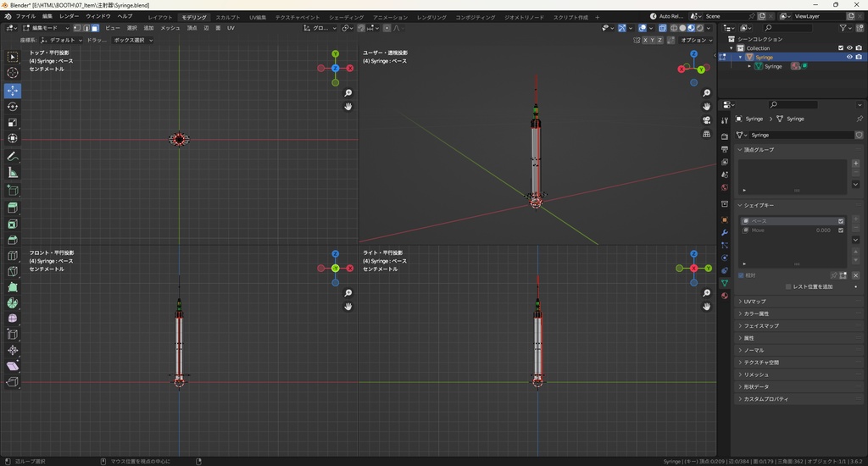Click the オプション button in the viewport header

click(x=695, y=40)
